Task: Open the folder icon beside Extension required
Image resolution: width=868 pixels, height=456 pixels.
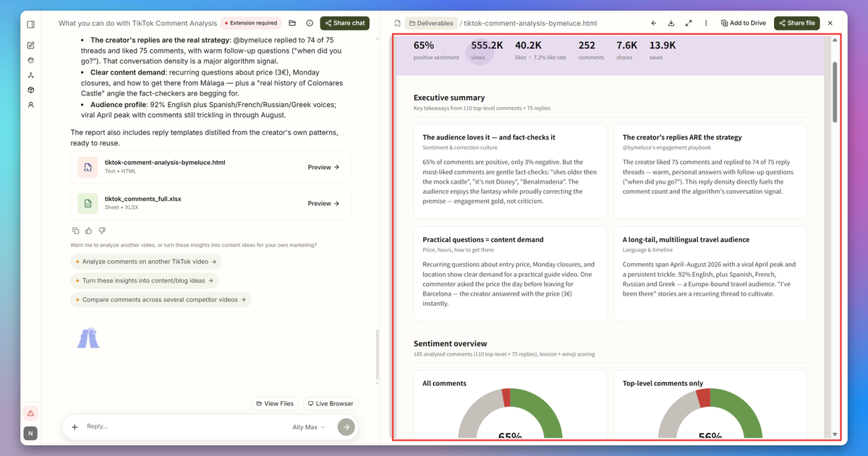Action: [292, 23]
